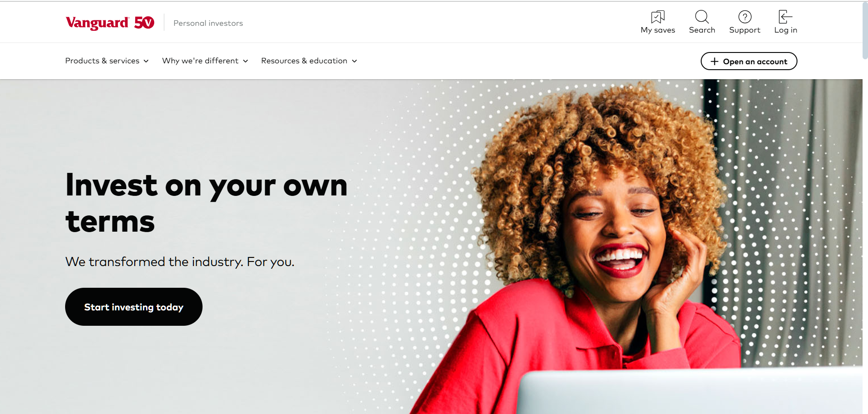
Task: Expand Why we're different chevron
Action: click(x=245, y=61)
